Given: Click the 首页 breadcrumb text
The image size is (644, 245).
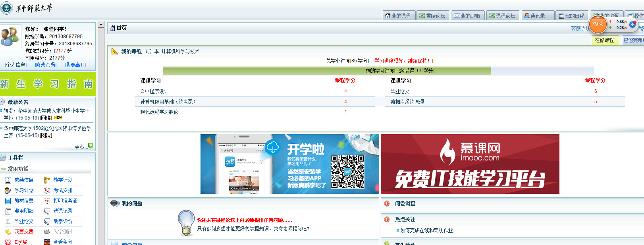Looking at the screenshot, I should [122, 28].
